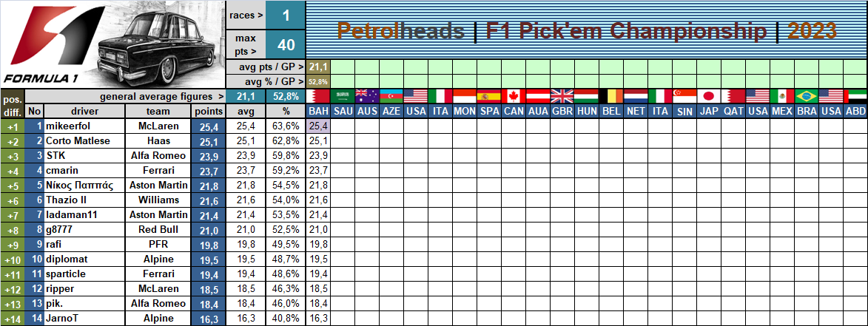
Task: Select the Mexican flag above MEX
Action: tap(781, 96)
